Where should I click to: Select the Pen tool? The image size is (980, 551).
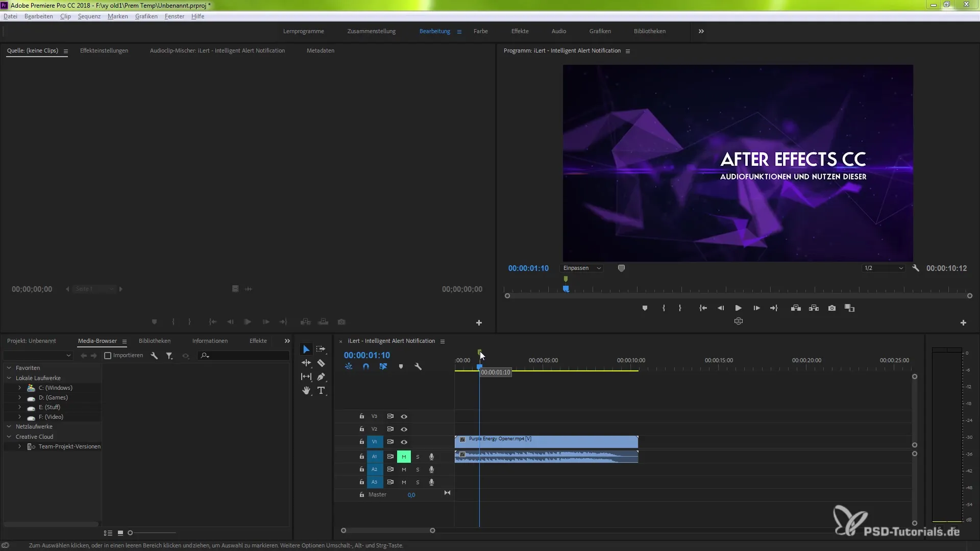[x=321, y=377]
